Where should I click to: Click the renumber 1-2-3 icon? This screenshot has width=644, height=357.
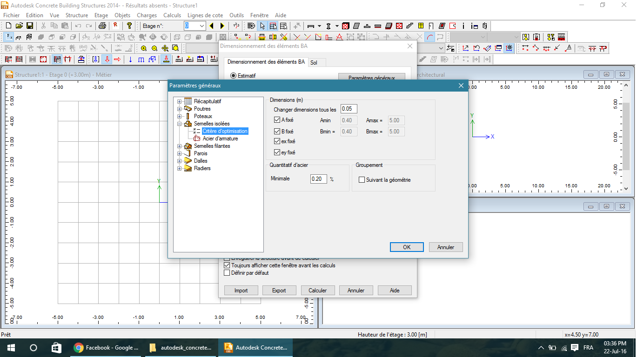click(236, 26)
